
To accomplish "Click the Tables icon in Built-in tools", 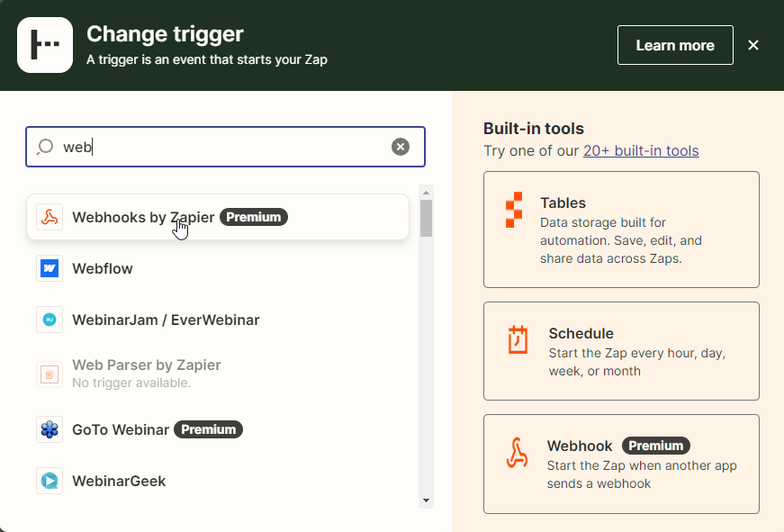I will click(514, 210).
